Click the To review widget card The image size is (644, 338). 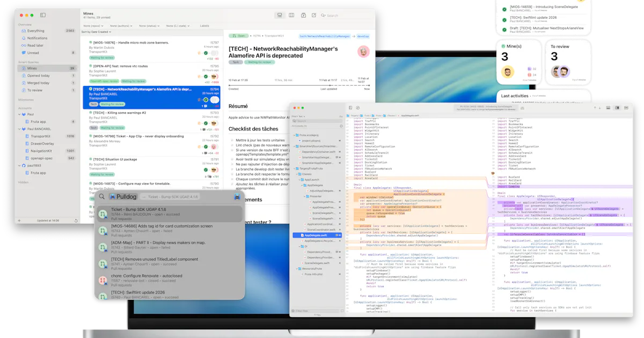(x=568, y=62)
